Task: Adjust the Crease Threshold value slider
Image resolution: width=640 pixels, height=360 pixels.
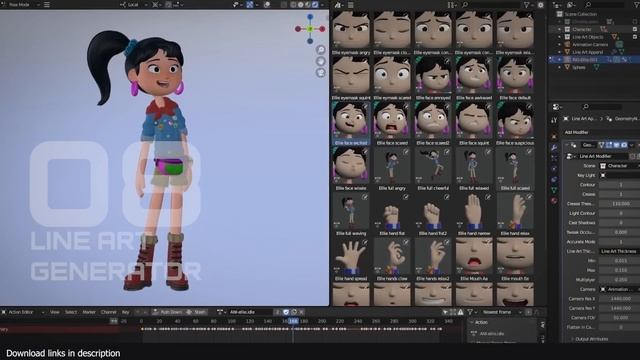Action: [x=620, y=204]
